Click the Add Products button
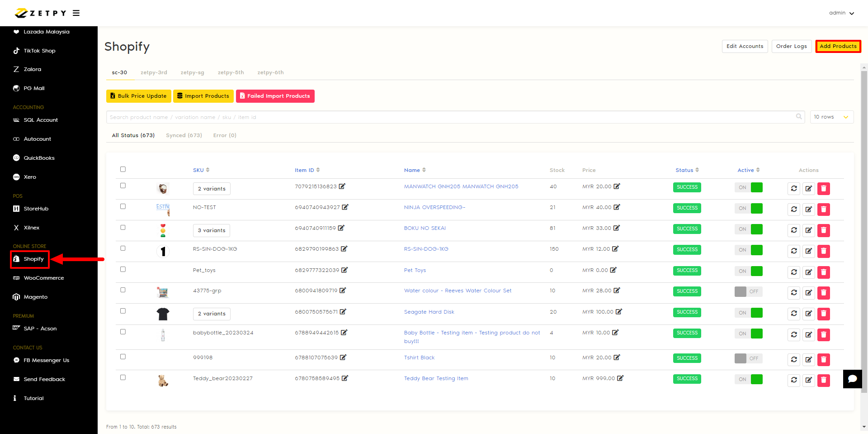Image resolution: width=868 pixels, height=434 pixels. tap(838, 46)
